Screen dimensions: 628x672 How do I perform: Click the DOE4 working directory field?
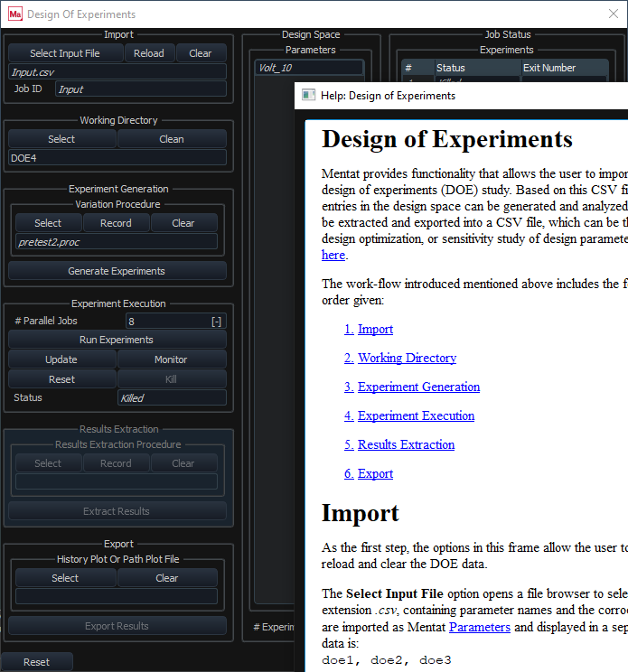(117, 157)
